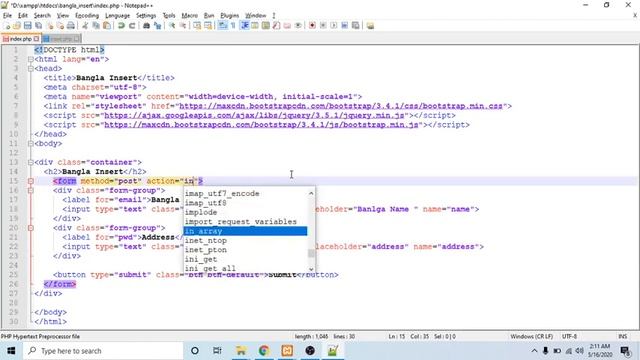640x360 pixels.
Task: Create a new file with New icon
Action: [x=7, y=26]
